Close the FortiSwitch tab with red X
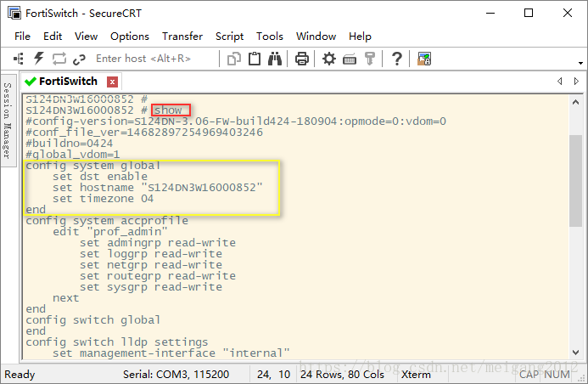The image size is (588, 384). pos(112,82)
